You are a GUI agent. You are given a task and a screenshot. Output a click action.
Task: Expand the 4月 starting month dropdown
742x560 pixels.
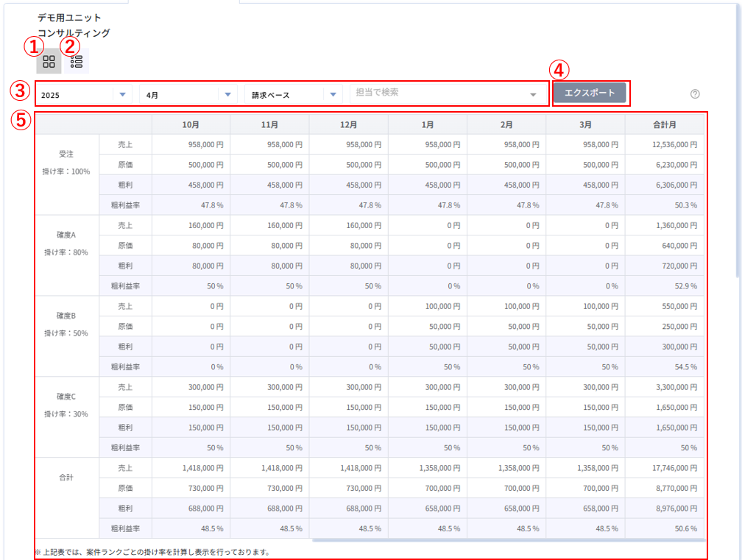tap(189, 95)
